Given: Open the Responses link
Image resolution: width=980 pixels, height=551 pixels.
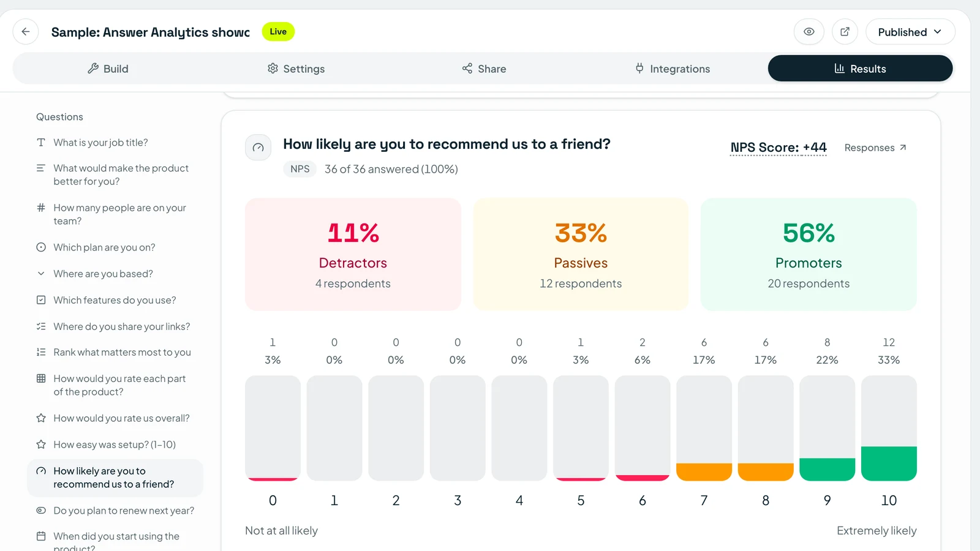Looking at the screenshot, I should pyautogui.click(x=875, y=148).
